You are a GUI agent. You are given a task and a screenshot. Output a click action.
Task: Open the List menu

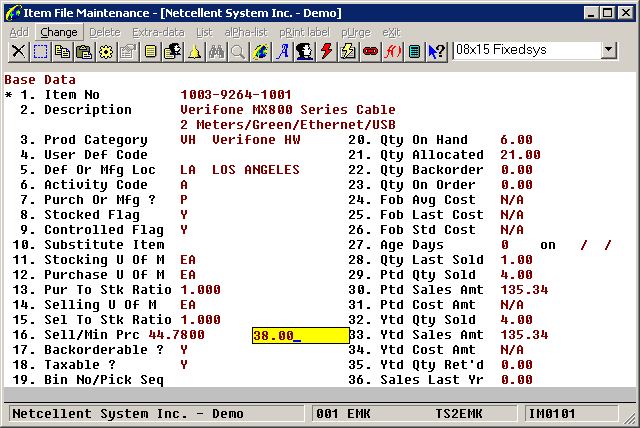204,32
